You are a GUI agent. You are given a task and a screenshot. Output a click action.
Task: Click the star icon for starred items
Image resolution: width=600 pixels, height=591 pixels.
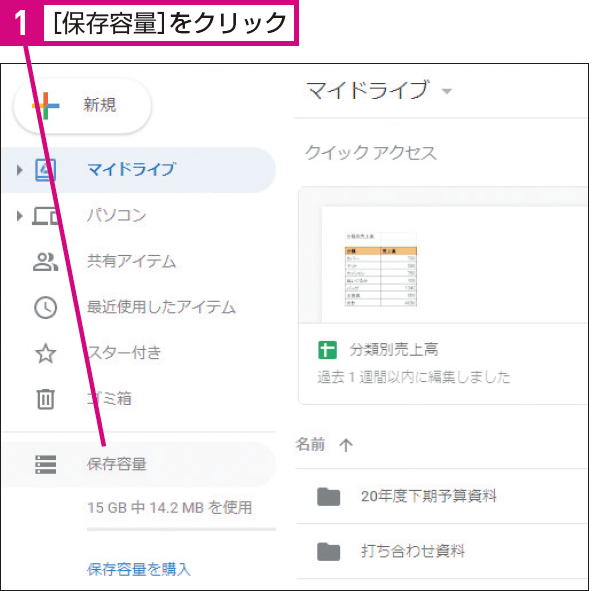46,353
